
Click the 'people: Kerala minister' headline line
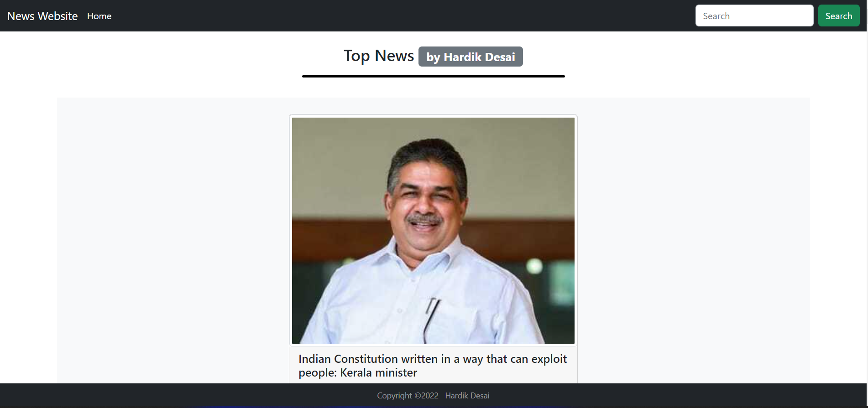(x=358, y=373)
